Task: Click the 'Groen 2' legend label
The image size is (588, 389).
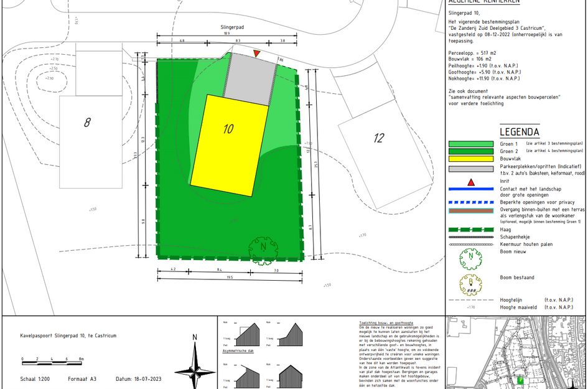Action: pos(509,151)
